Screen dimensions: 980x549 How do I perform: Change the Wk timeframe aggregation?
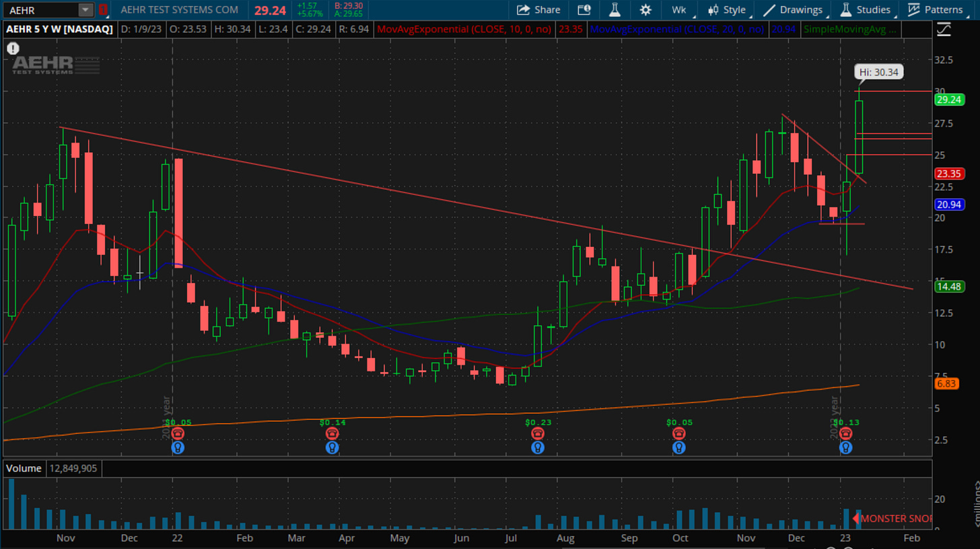pos(678,9)
